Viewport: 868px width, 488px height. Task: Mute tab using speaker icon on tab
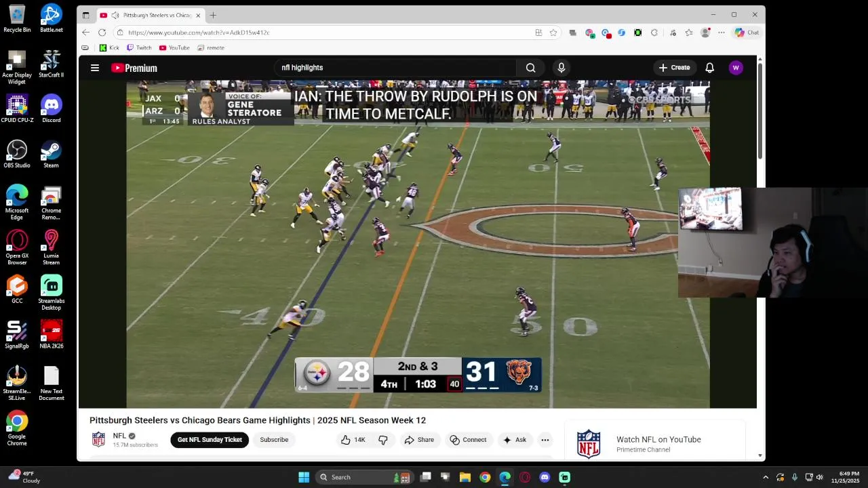click(x=115, y=15)
